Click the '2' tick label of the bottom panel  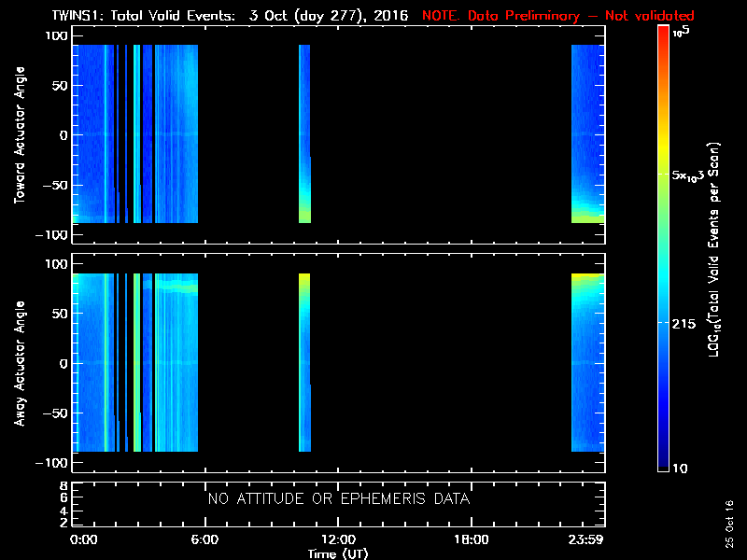[x=63, y=523]
